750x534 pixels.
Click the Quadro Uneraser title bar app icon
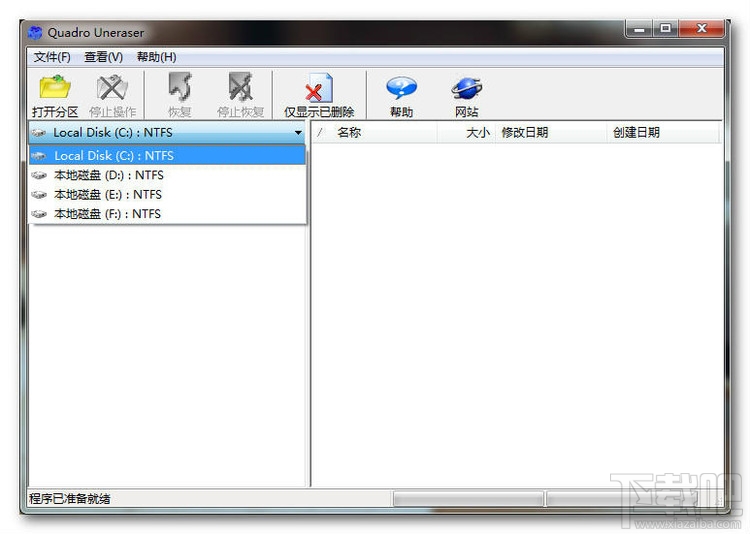coord(35,33)
